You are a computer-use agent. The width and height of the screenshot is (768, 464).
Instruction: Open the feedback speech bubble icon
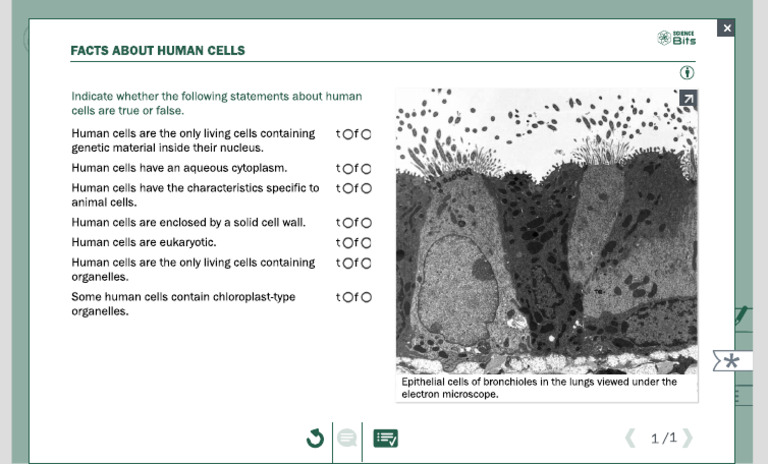coord(347,438)
